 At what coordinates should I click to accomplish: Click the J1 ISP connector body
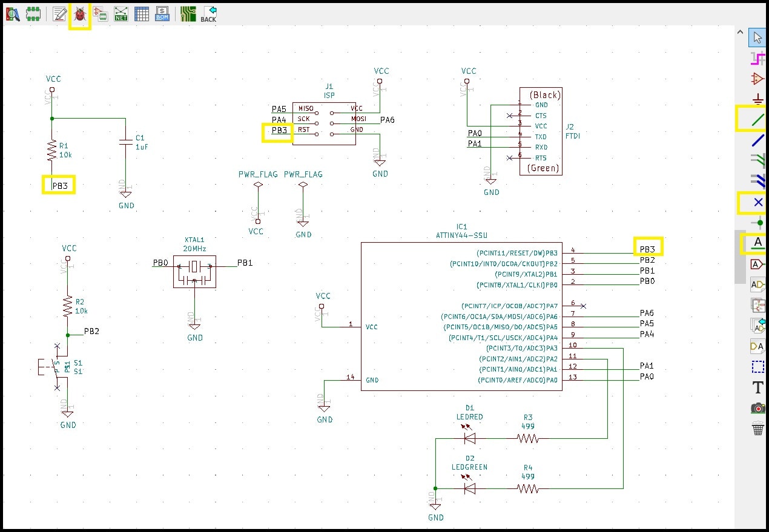point(324,123)
